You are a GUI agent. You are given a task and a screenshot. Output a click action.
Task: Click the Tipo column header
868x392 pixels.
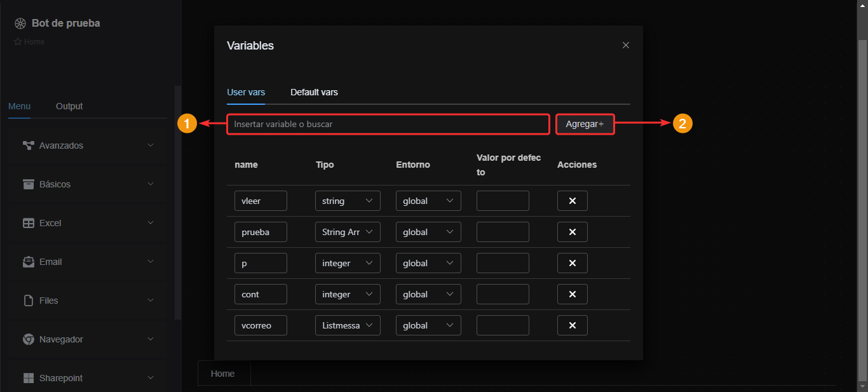tap(325, 165)
